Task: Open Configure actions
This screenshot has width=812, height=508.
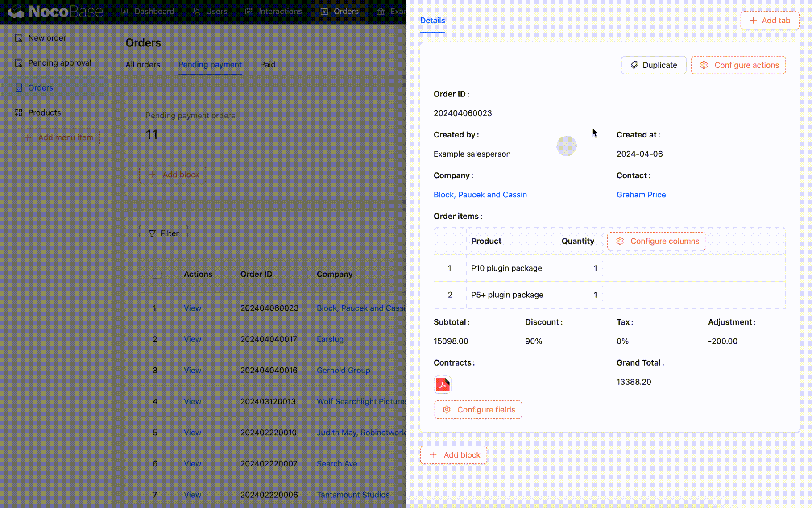Action: point(738,65)
